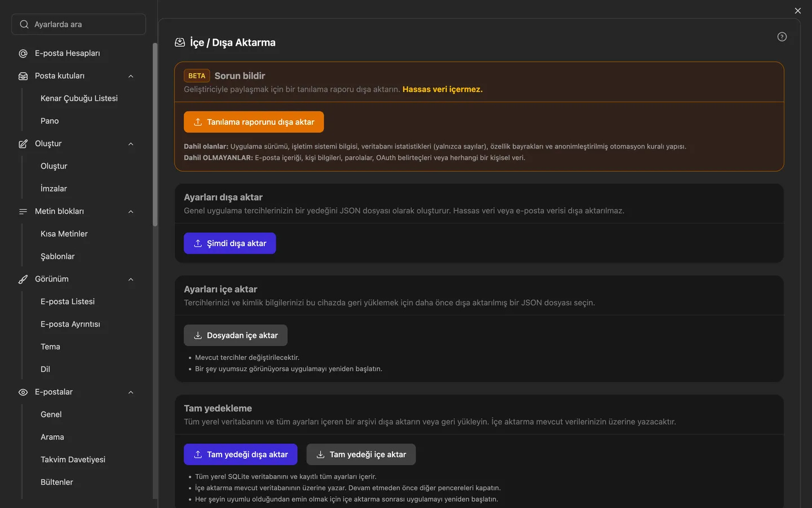Click Dosyadan içe aktar button
This screenshot has height=508, width=812.
coord(236,335)
